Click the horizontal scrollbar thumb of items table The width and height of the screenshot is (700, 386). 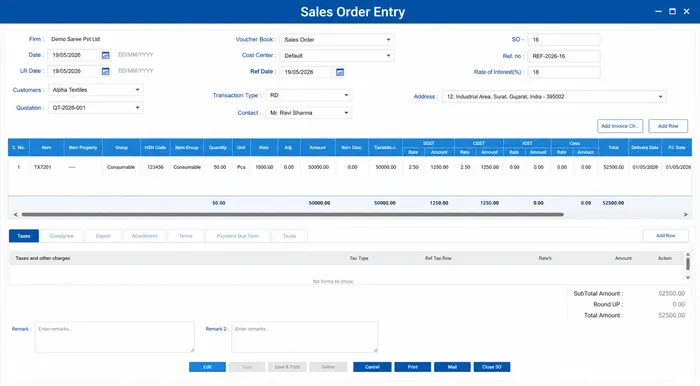(292, 215)
